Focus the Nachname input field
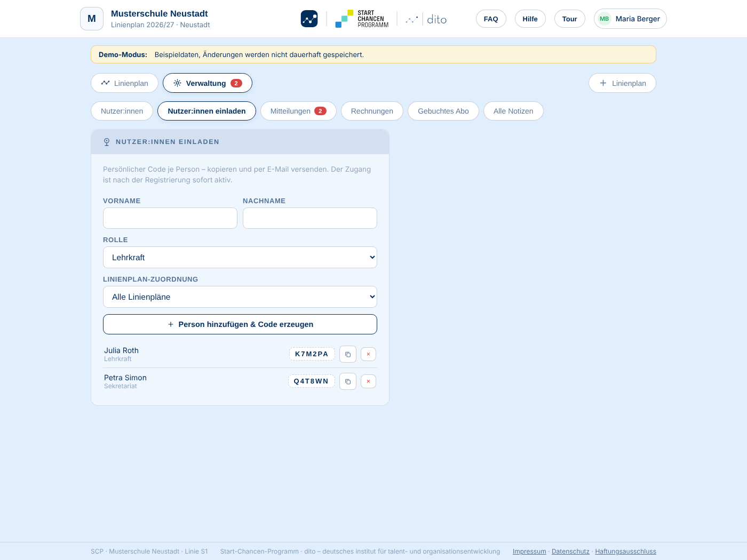747x560 pixels. click(310, 218)
